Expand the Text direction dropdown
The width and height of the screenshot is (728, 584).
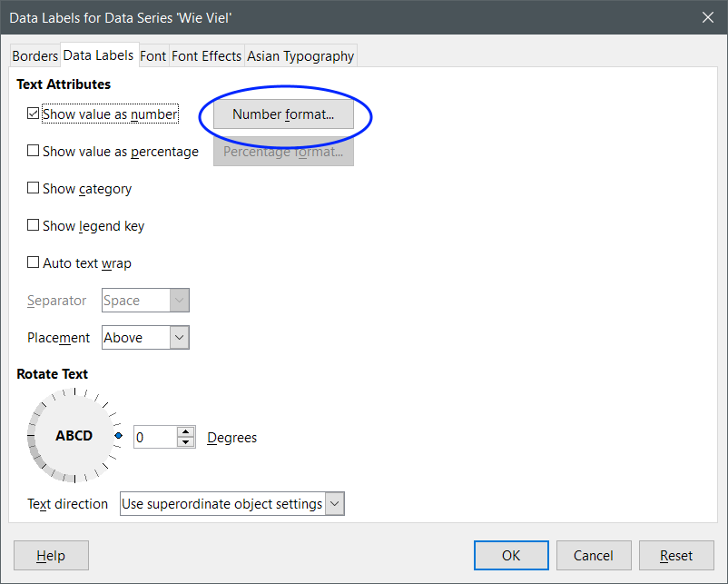point(334,503)
